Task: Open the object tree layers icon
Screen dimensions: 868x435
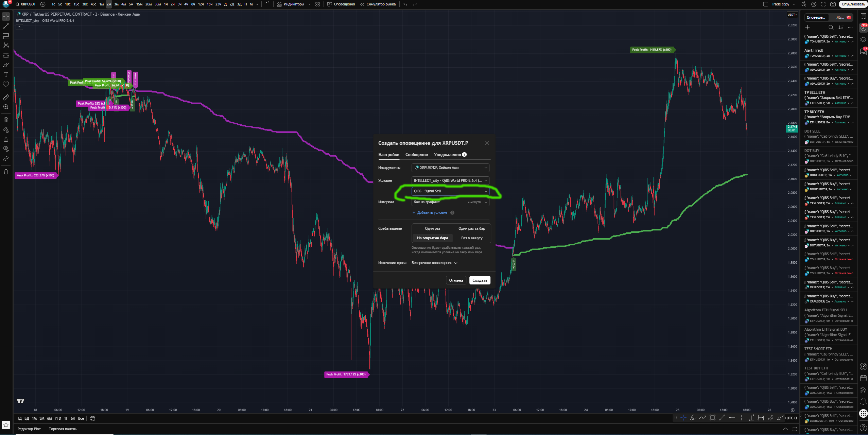Action: tap(863, 39)
